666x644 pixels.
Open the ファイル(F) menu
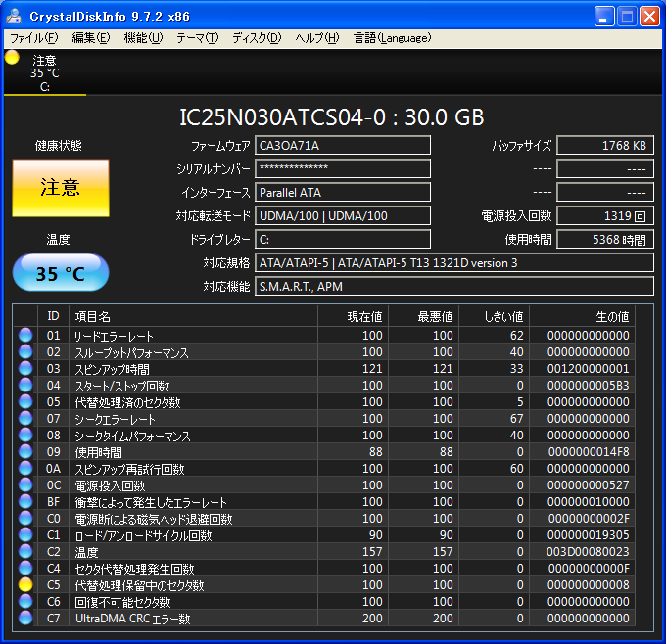tap(34, 38)
